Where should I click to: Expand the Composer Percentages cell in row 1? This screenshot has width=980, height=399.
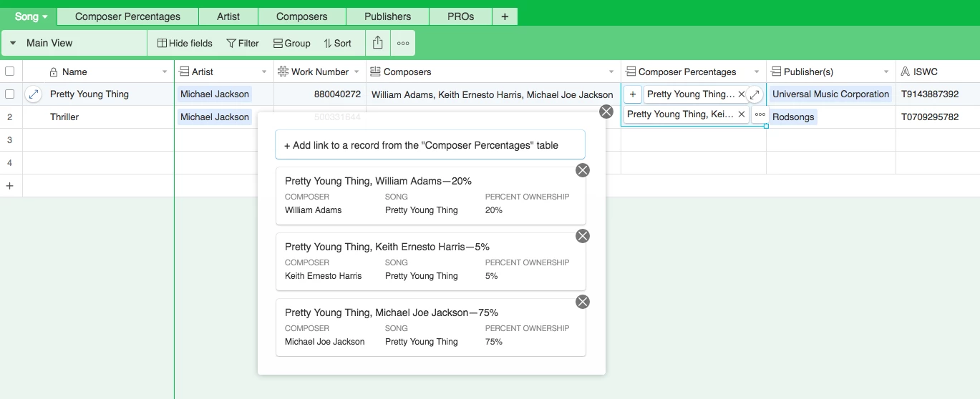point(755,94)
